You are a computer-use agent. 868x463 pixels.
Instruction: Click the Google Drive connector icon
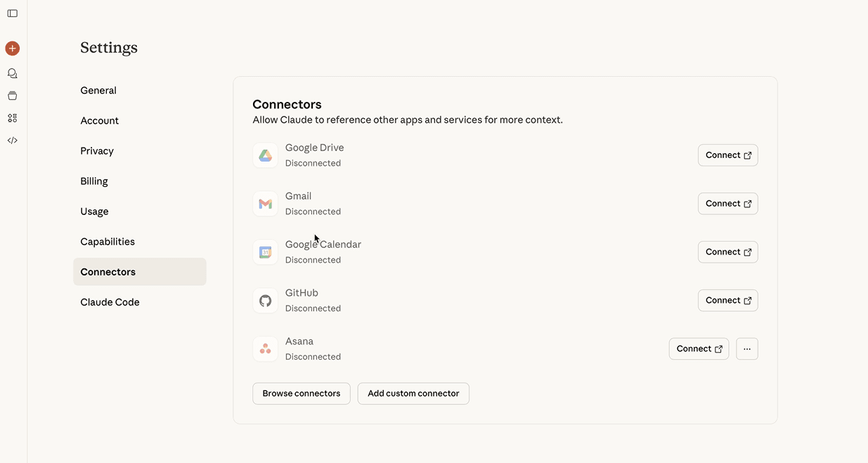coord(265,155)
